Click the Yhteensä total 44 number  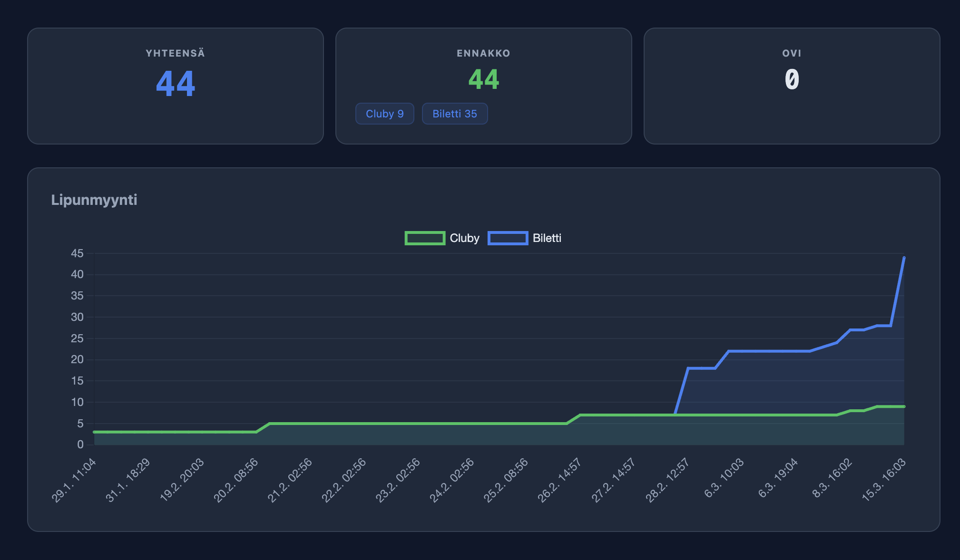(176, 84)
